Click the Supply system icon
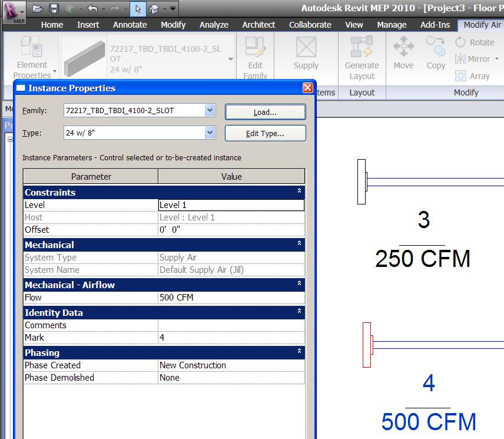Screen dimensions: 504x439 [x=306, y=47]
